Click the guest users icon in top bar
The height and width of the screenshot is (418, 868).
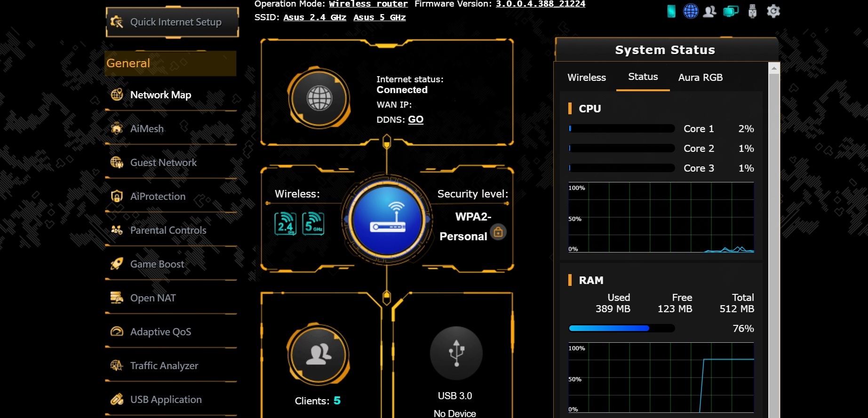710,11
